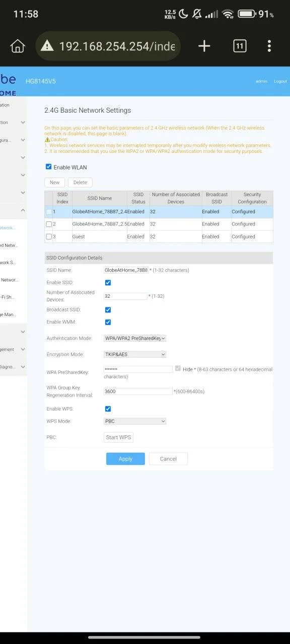Tap the yellow caution triangle icon
The height and width of the screenshot is (644, 290).
[x=47, y=139]
